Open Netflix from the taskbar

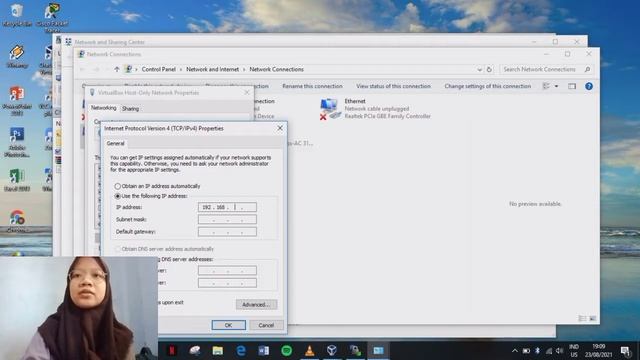pos(172,350)
